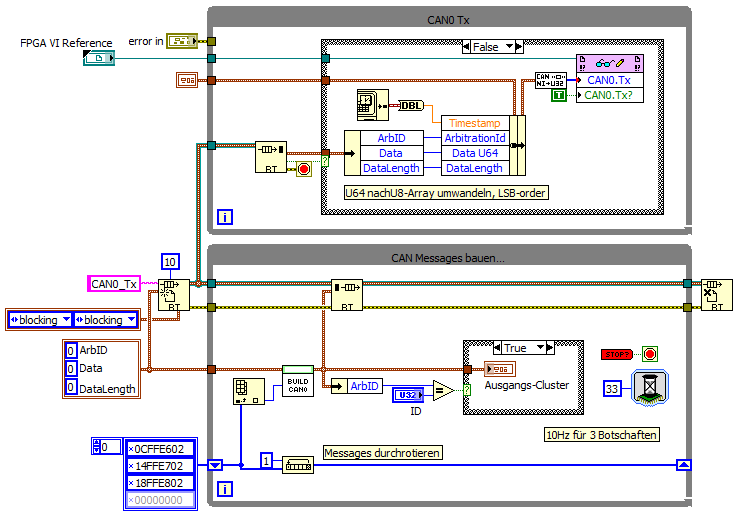740x514 pixels.
Task: Click the CAN0.Tx? item in Read/Write node
Action: pos(610,95)
